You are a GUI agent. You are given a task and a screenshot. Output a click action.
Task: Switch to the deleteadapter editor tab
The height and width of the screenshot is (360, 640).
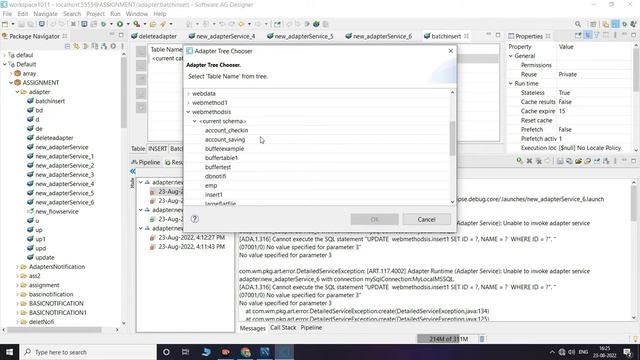pyautogui.click(x=154, y=36)
